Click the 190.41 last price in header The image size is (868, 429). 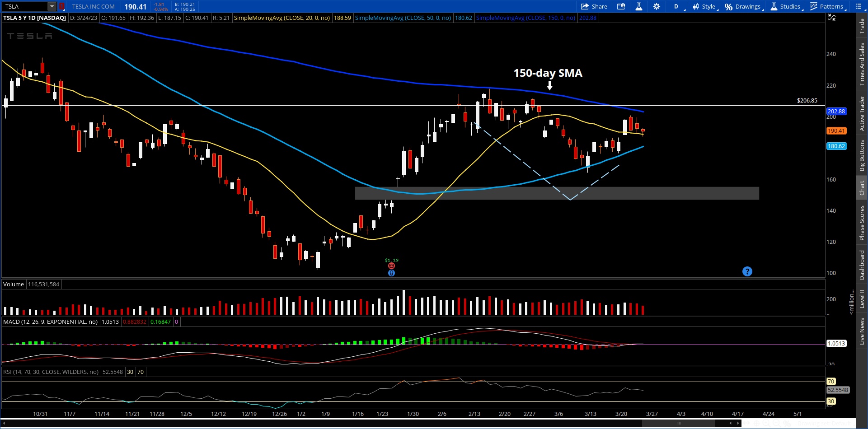[136, 7]
